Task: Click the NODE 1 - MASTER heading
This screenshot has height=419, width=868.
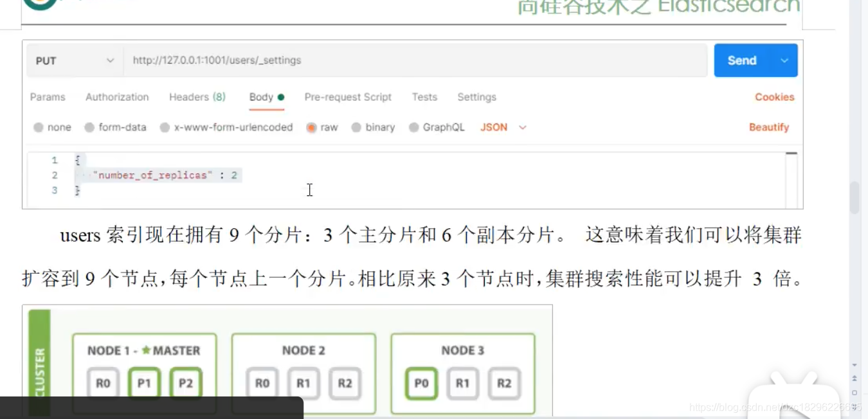Action: (x=144, y=350)
